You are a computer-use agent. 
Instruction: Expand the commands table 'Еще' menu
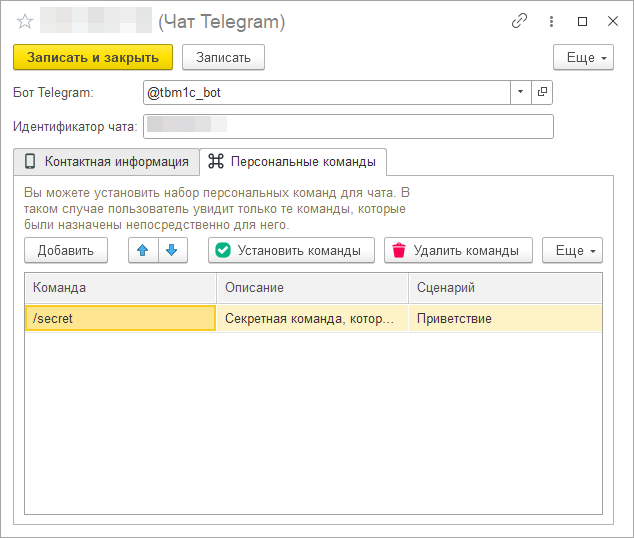572,250
